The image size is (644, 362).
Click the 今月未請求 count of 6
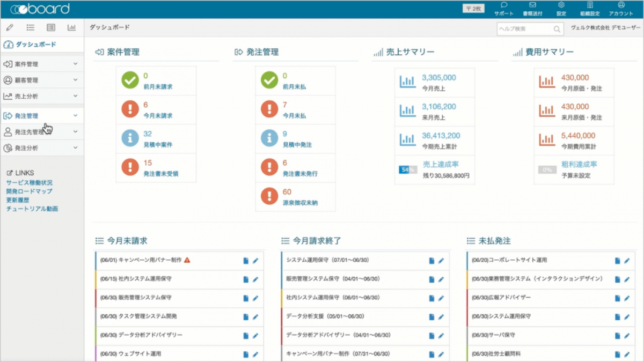coord(145,105)
